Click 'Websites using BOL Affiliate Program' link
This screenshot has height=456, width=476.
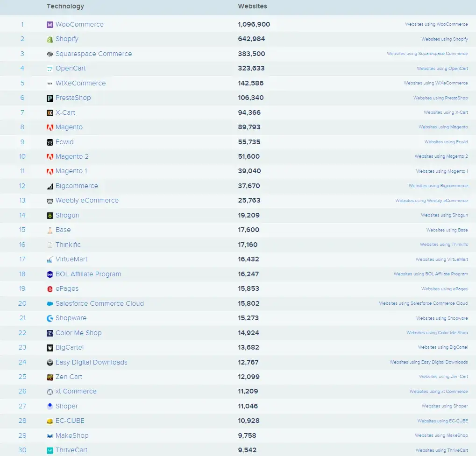point(431,274)
